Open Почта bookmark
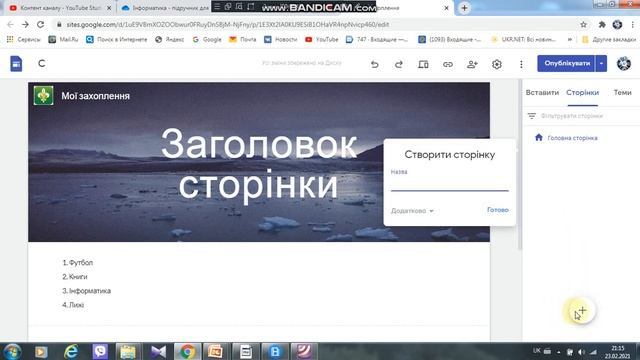Viewport: 640px width, 360px height. click(x=243, y=40)
